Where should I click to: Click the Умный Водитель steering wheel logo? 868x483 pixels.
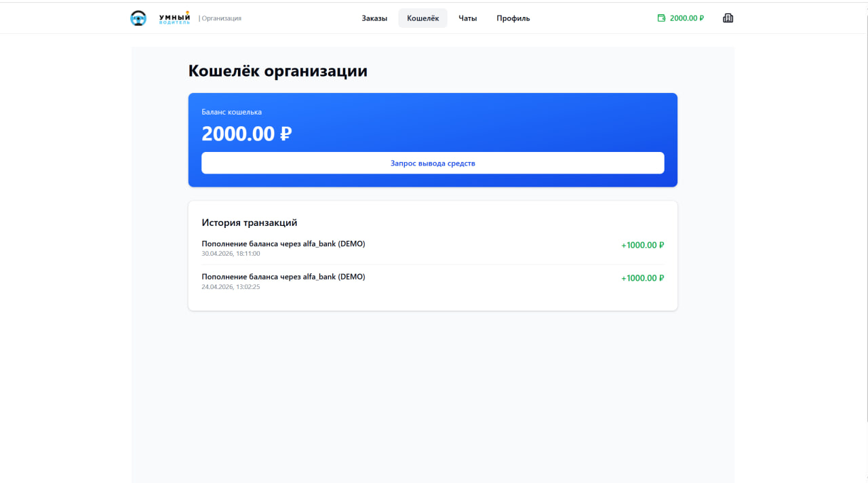[138, 18]
